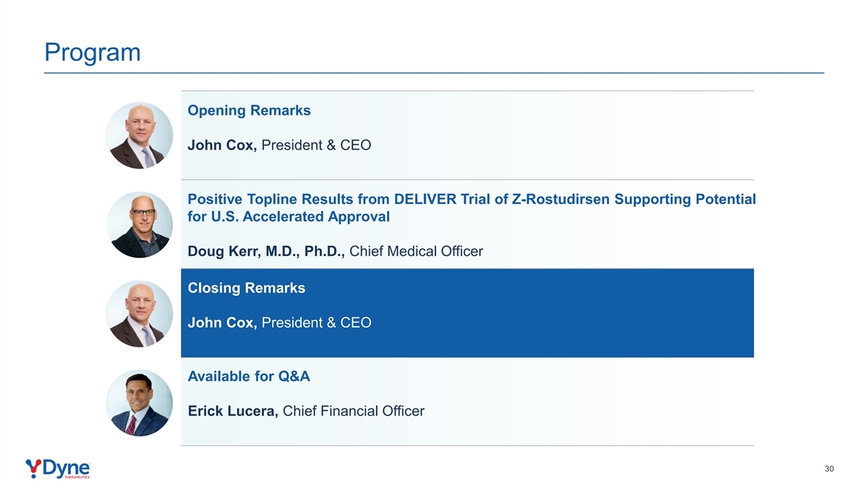Click the slide number 30

[x=829, y=469]
